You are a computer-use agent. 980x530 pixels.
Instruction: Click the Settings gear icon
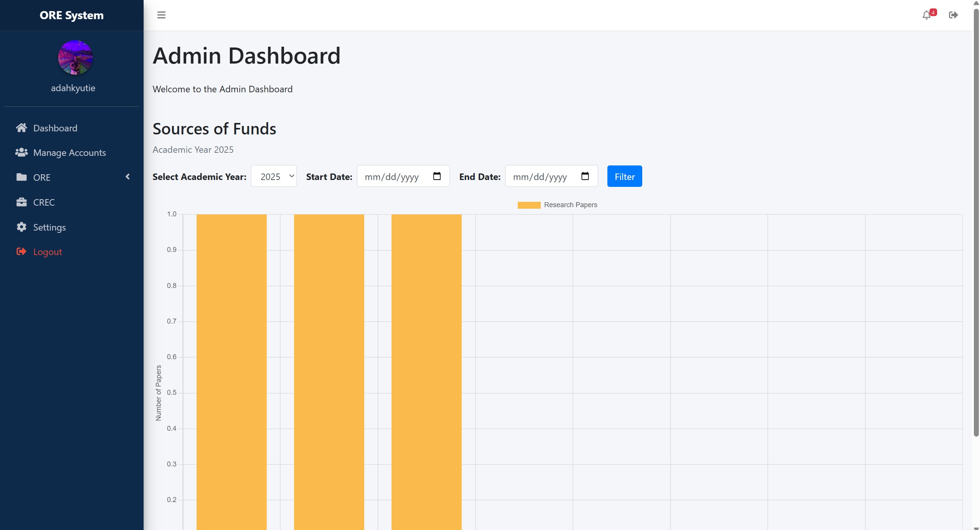pos(21,227)
